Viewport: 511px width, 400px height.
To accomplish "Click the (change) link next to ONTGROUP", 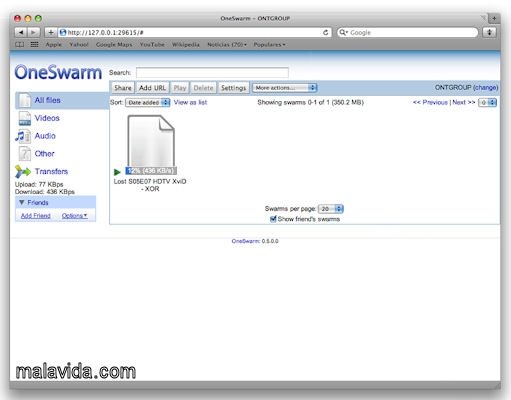I will pyautogui.click(x=485, y=87).
